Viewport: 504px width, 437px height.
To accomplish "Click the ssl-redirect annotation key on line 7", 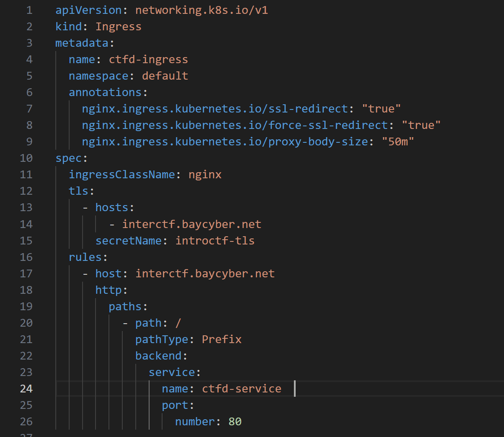I will coord(215,109).
